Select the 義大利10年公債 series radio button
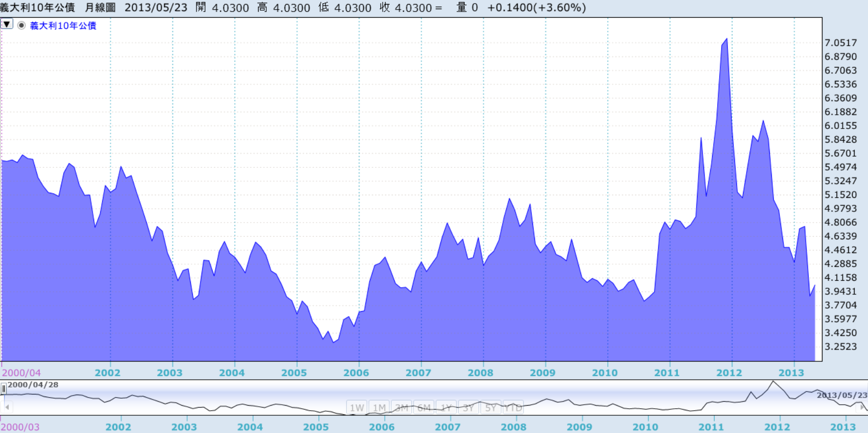The height and width of the screenshot is (433, 868). (x=22, y=25)
